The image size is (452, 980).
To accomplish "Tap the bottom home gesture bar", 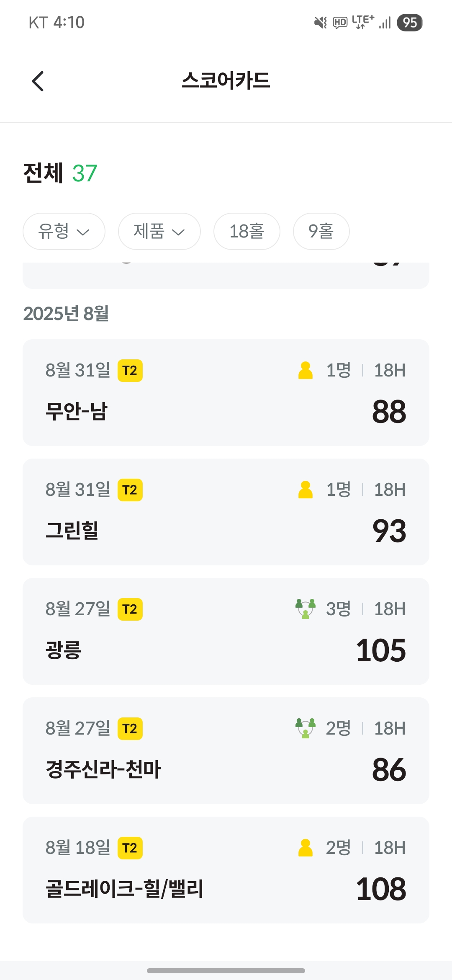I will pos(226,970).
